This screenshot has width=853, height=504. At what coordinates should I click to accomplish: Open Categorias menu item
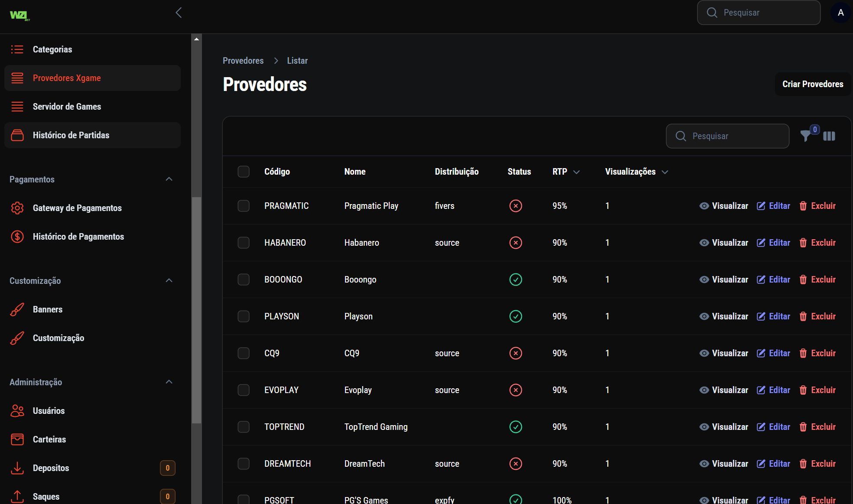coord(92,49)
